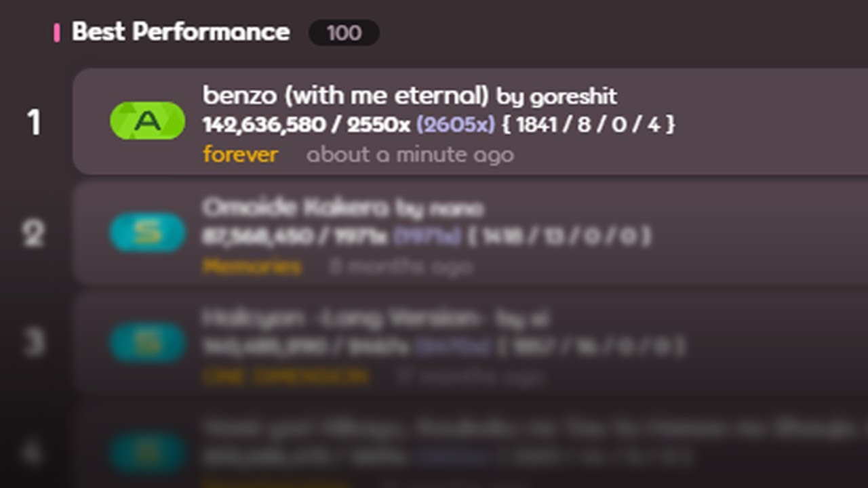Select the rank number 2 label
This screenshot has height=488, width=868.
33,233
